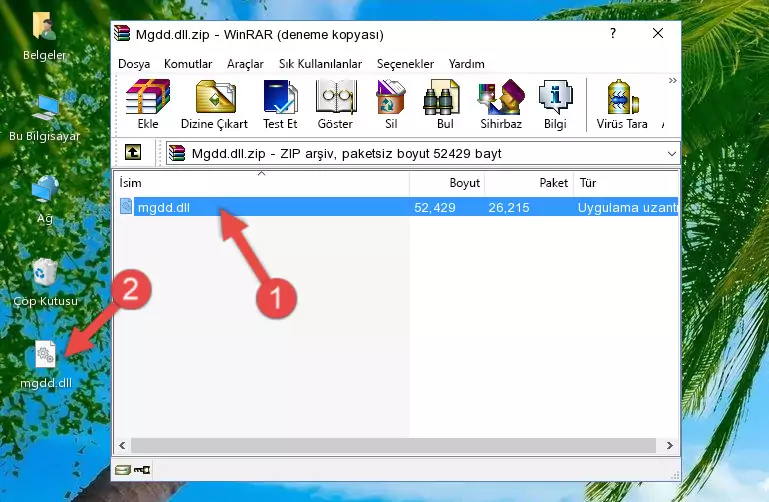Select the Ağ network desktop icon
Viewport: 769px width, 502px height.
pos(45,200)
